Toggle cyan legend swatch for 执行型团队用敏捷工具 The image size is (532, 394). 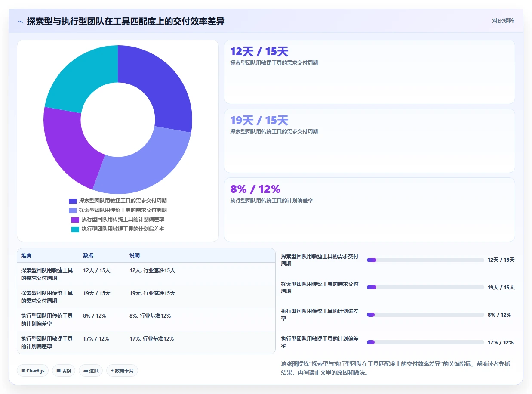pos(75,229)
